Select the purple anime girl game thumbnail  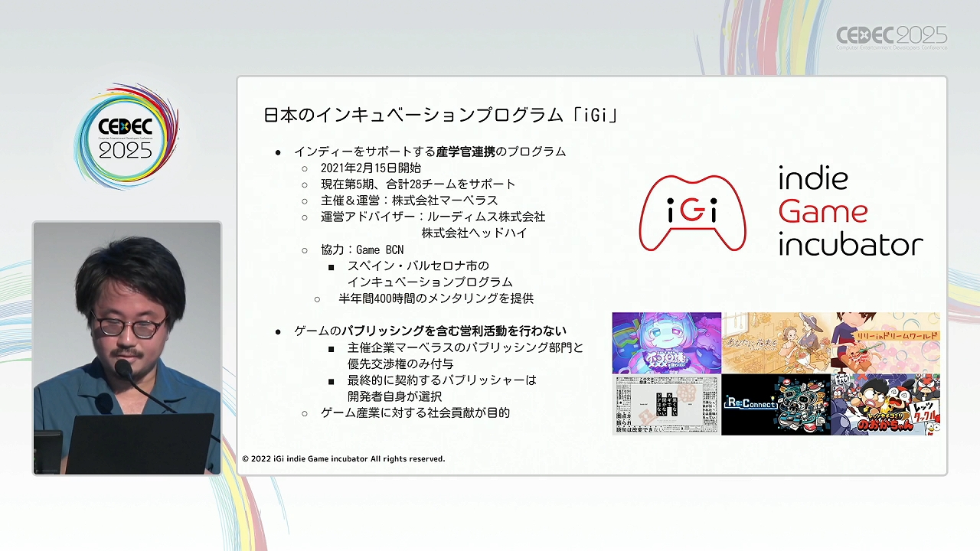pyautogui.click(x=666, y=342)
